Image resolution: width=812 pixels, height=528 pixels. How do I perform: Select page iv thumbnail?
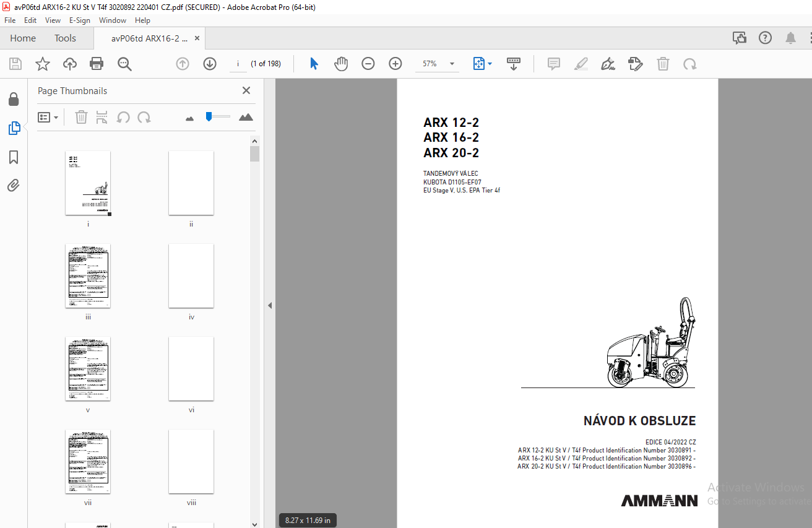tap(191, 276)
